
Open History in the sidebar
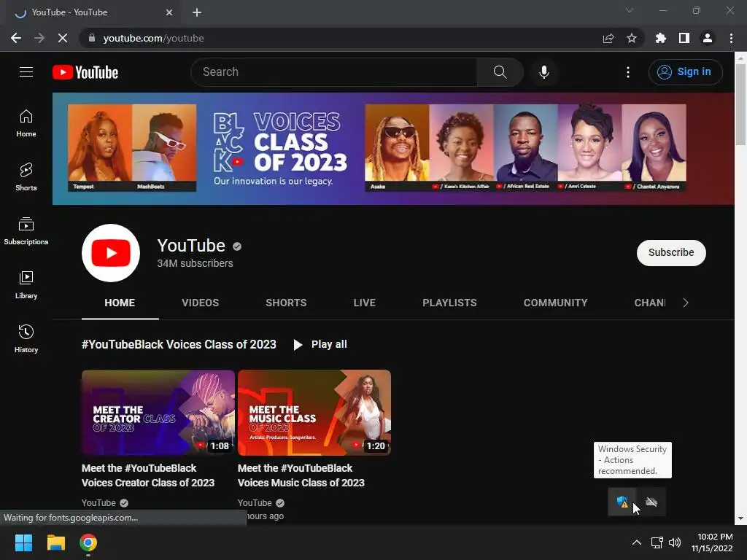26,338
